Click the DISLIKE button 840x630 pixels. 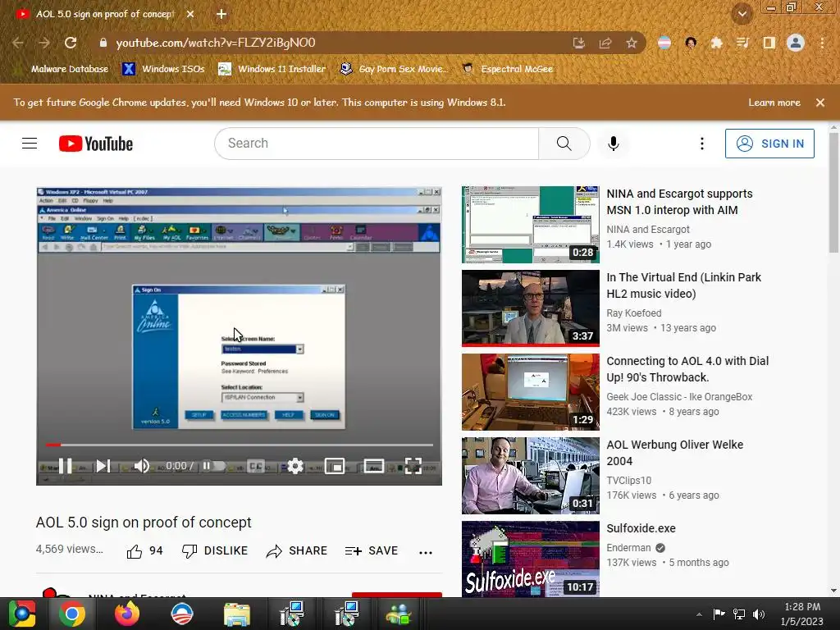215,550
